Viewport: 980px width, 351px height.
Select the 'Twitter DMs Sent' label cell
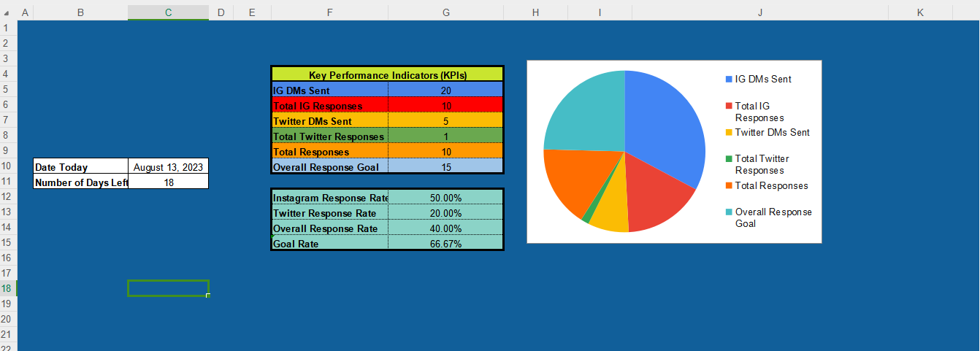tap(330, 120)
